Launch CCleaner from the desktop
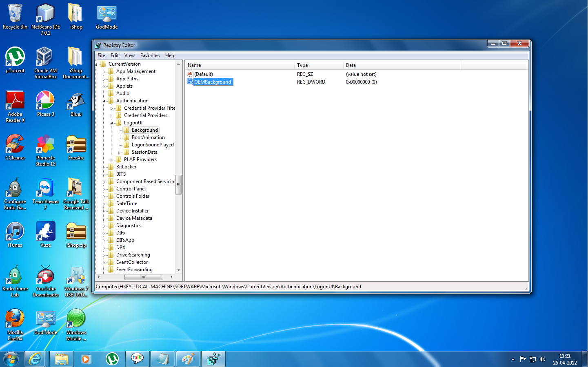This screenshot has width=588, height=367. click(x=15, y=148)
